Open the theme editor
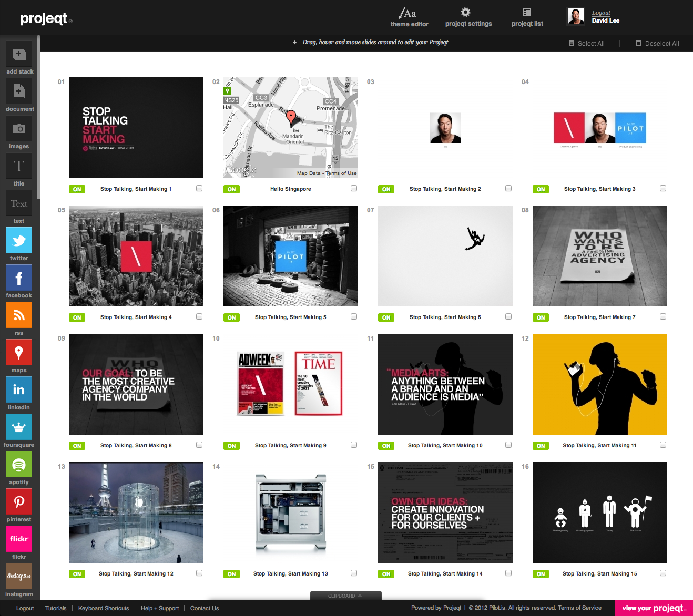Screen dimensions: 693x616 [409, 17]
